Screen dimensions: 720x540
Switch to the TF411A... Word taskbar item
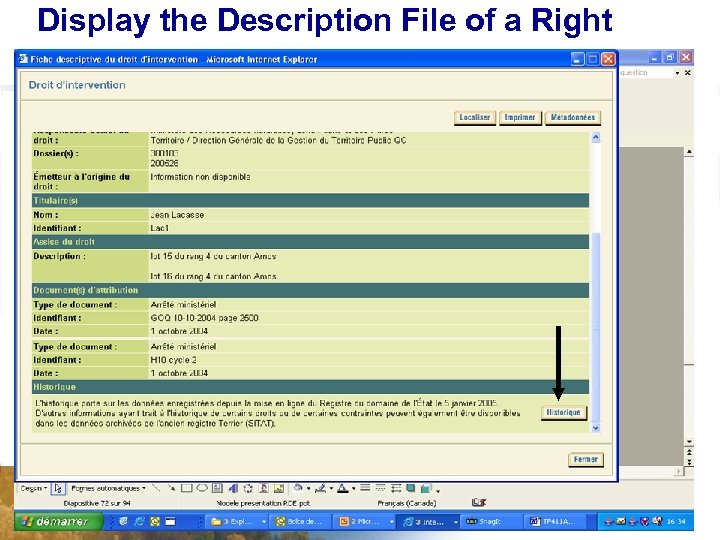557,522
